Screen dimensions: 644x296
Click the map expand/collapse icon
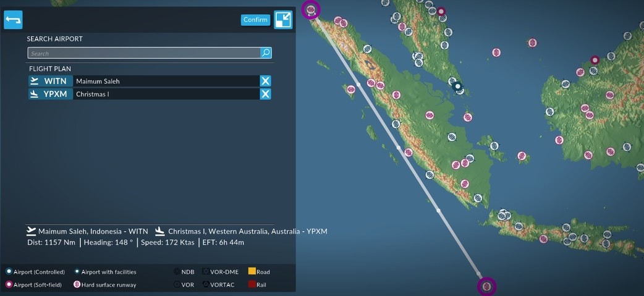(283, 20)
